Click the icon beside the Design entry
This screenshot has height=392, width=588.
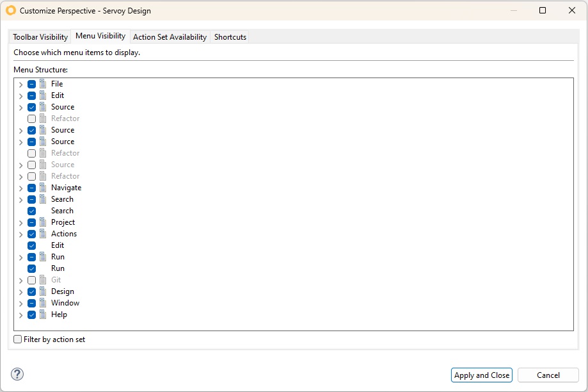(43, 291)
